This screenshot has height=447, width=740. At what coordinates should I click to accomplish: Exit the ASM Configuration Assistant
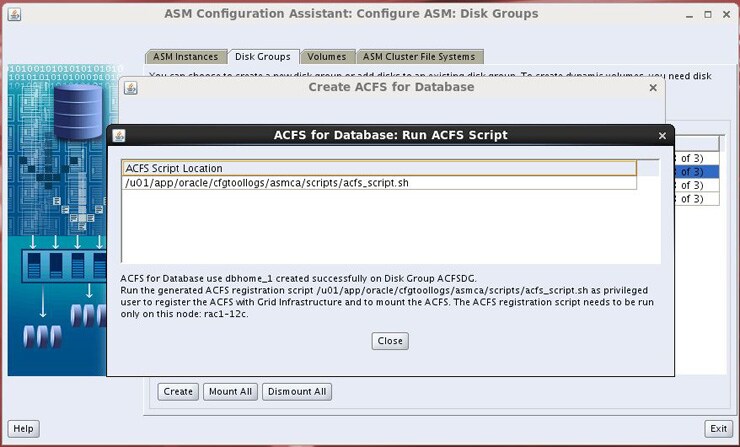717,428
